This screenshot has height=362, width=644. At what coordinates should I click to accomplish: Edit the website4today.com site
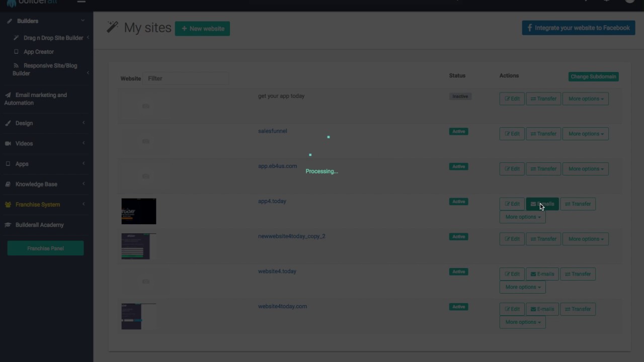click(512, 309)
